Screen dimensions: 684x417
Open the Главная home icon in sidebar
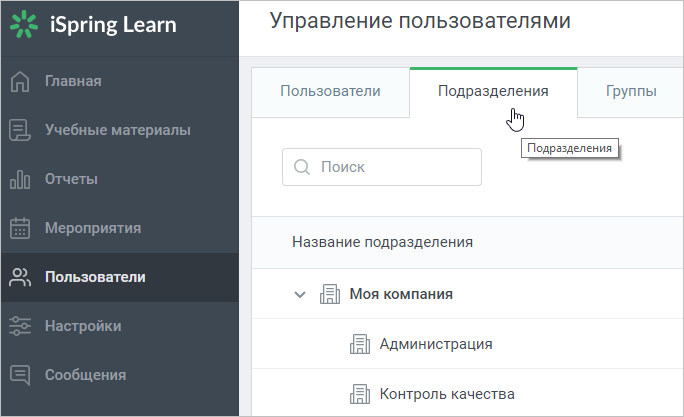(20, 81)
